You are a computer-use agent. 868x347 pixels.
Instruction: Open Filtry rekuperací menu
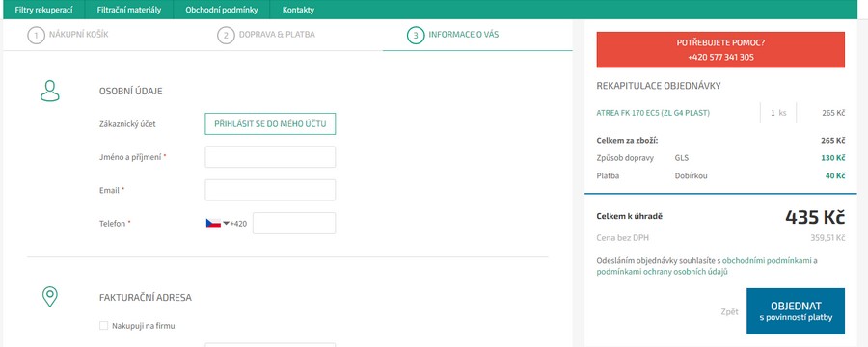pyautogui.click(x=43, y=10)
